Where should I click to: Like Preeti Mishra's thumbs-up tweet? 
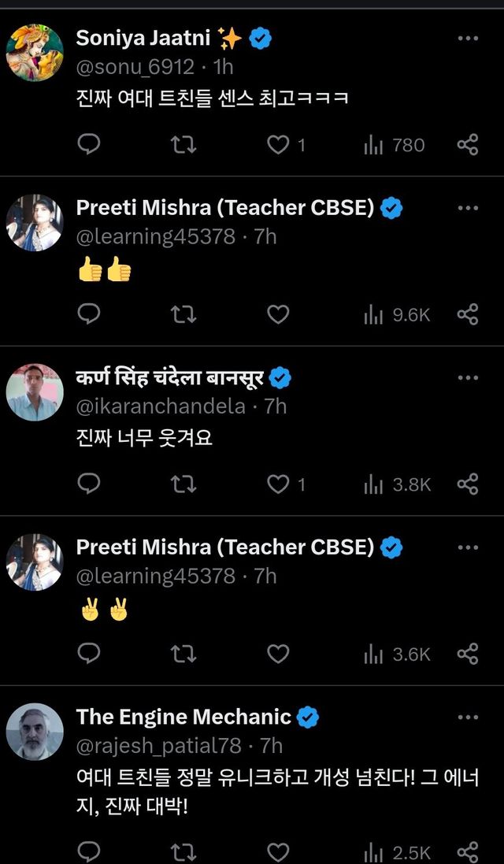coord(278,314)
